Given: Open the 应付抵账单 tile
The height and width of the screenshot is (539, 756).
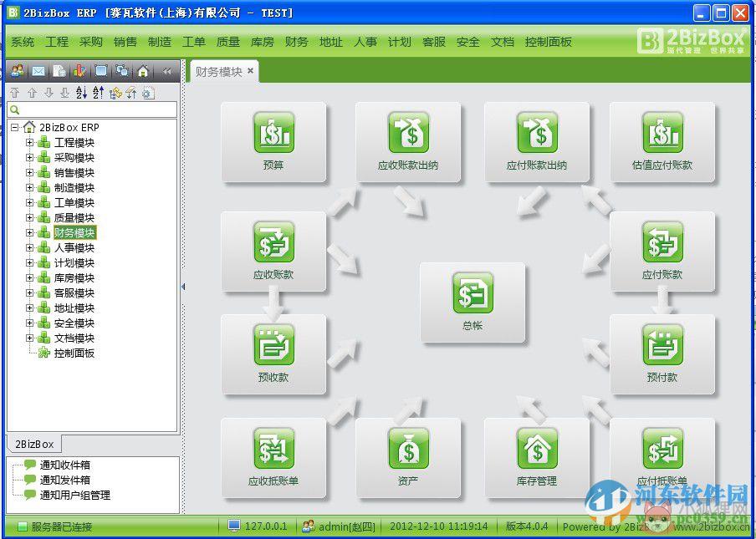Looking at the screenshot, I should point(662,458).
